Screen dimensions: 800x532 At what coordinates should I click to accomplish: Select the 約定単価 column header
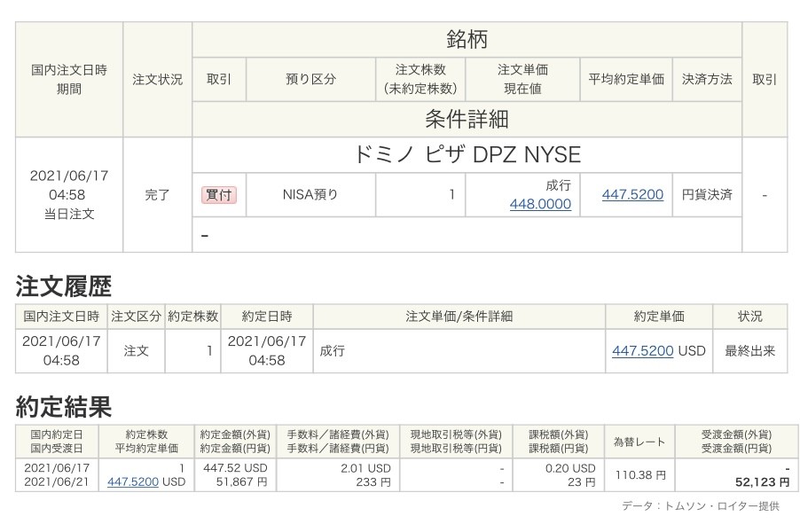point(659,317)
